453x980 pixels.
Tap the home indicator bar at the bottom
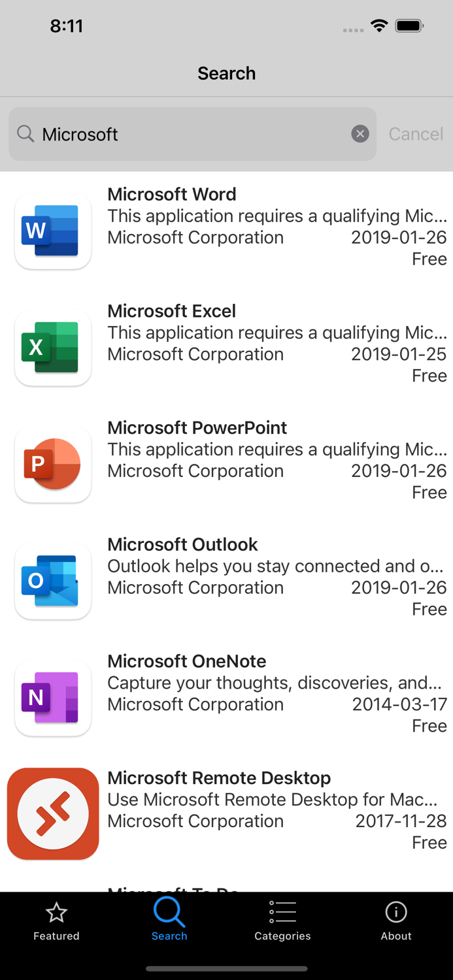pos(226,968)
